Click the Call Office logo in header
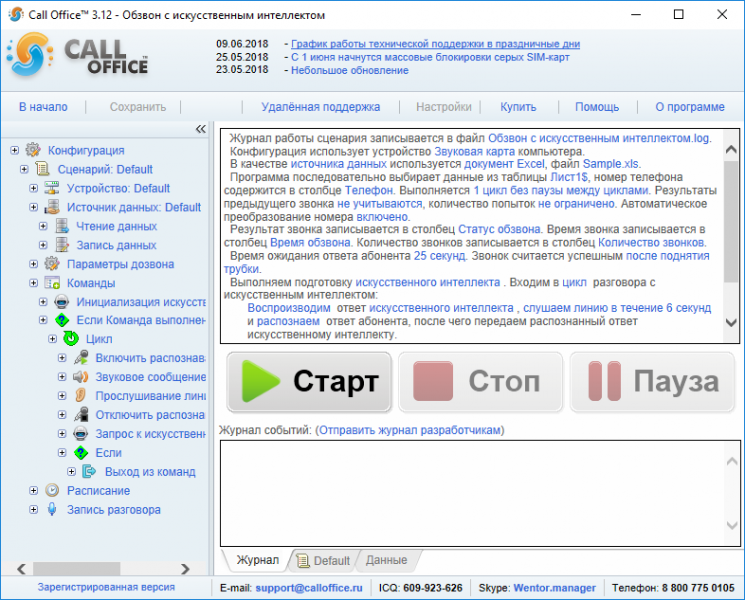This screenshot has height=600, width=745. 77,56
